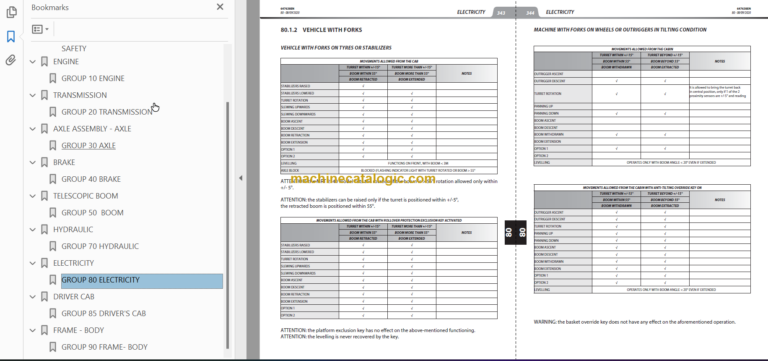Click the bookmark icon beside BRAKE
The width and height of the screenshot is (768, 361).
45,162
